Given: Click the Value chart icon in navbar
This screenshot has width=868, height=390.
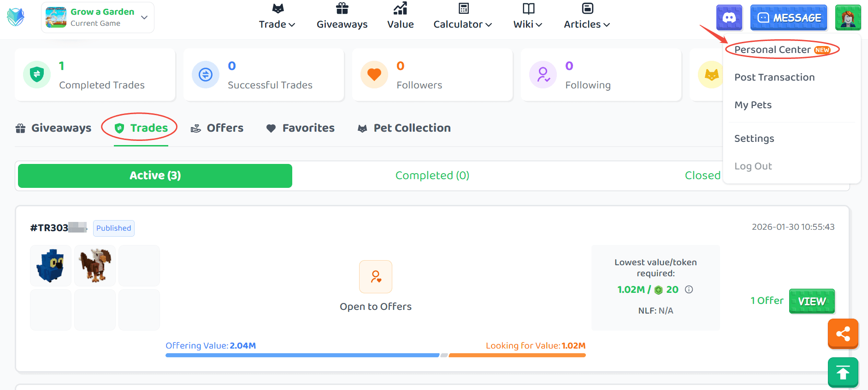Looking at the screenshot, I should point(400,8).
